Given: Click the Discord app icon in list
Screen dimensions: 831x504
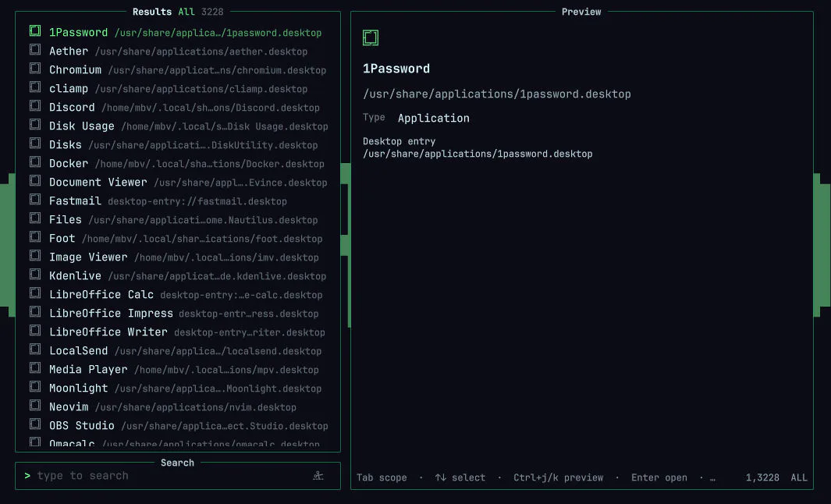Looking at the screenshot, I should pos(35,105).
